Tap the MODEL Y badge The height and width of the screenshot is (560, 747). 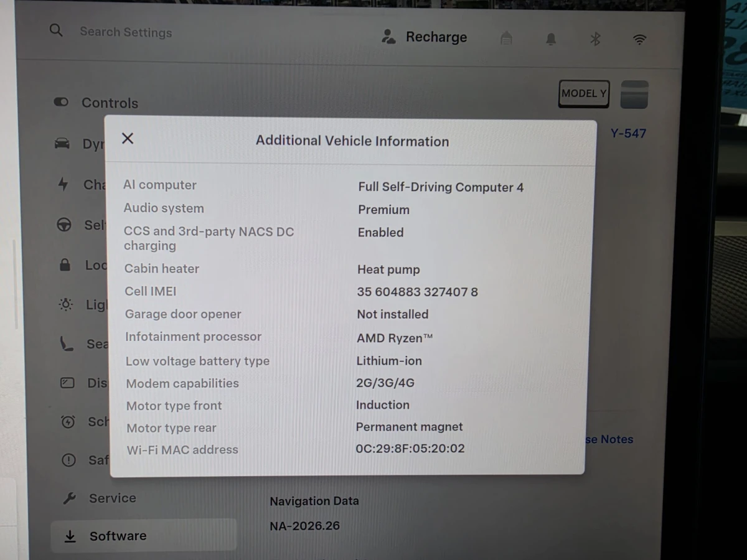[x=583, y=93]
